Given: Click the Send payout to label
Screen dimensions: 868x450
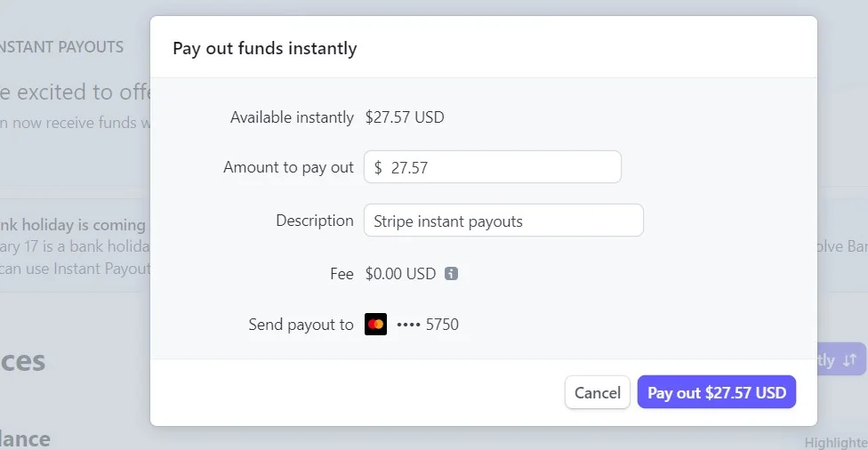Looking at the screenshot, I should tap(301, 325).
